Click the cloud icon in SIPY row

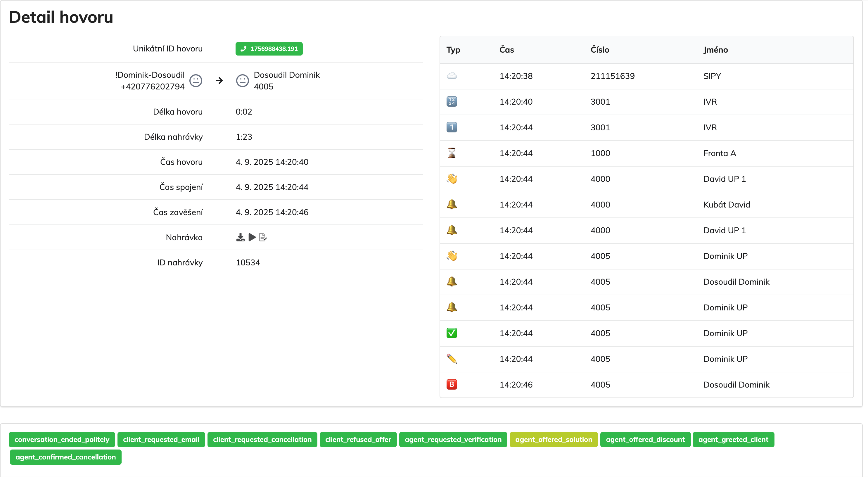452,76
